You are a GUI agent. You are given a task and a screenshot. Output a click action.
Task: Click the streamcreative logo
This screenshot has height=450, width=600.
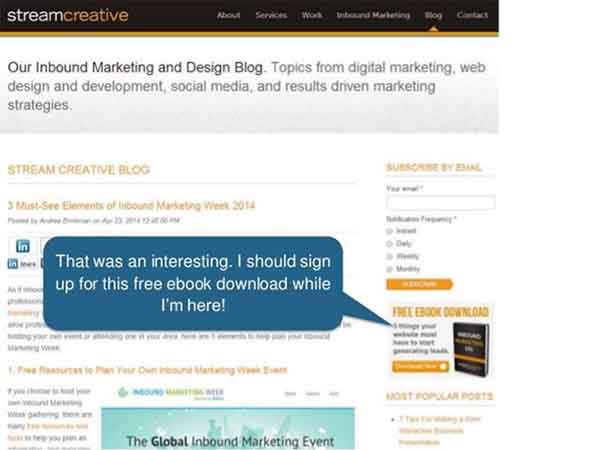[x=68, y=15]
